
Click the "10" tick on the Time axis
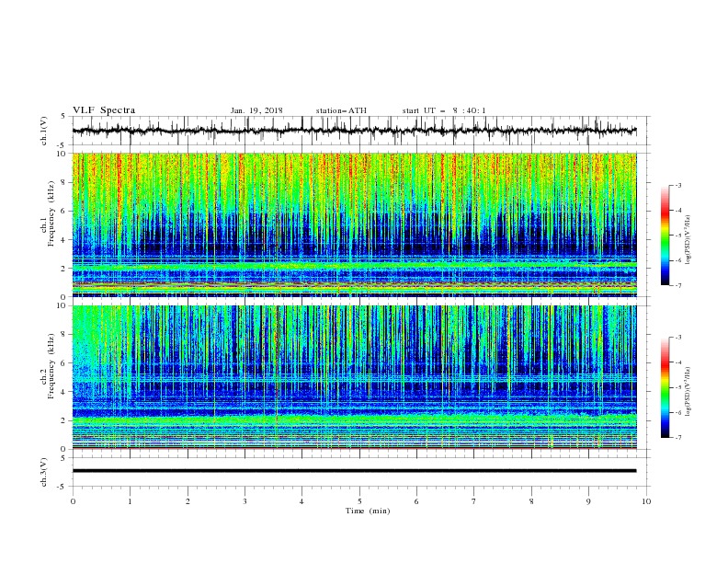(646, 501)
